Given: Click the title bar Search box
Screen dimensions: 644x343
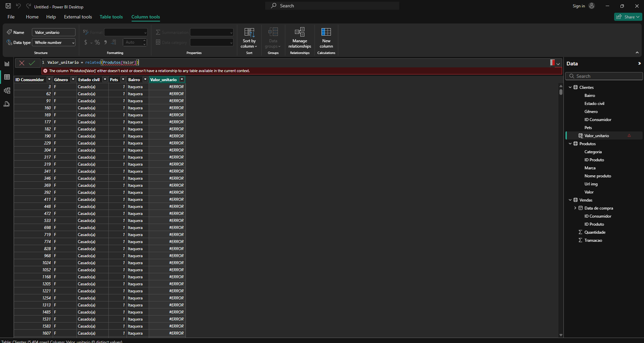Looking at the screenshot, I should click(x=332, y=6).
